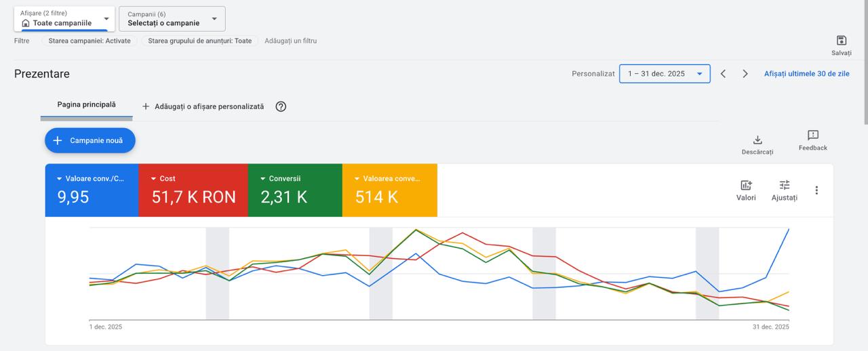Viewport: 868px width, 351px height.
Task: Click the house icon in Afișare selector
Action: [26, 23]
